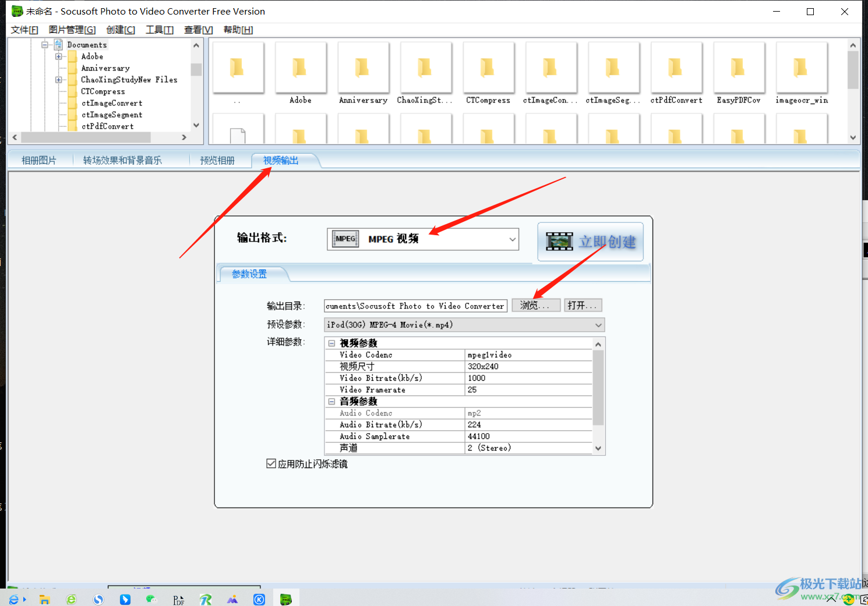The width and height of the screenshot is (868, 606).
Task: Click the ctImageCon... folder thumbnail
Action: (x=551, y=68)
